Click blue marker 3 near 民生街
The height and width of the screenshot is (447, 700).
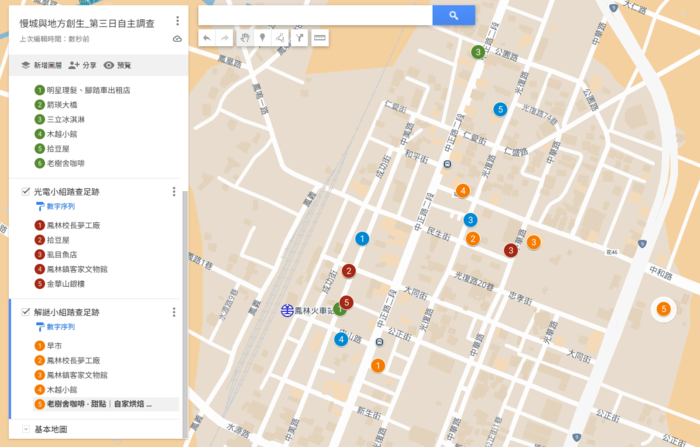(470, 220)
